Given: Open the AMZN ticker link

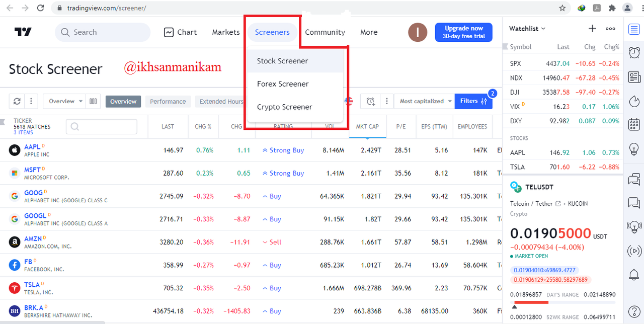Looking at the screenshot, I should tap(33, 238).
